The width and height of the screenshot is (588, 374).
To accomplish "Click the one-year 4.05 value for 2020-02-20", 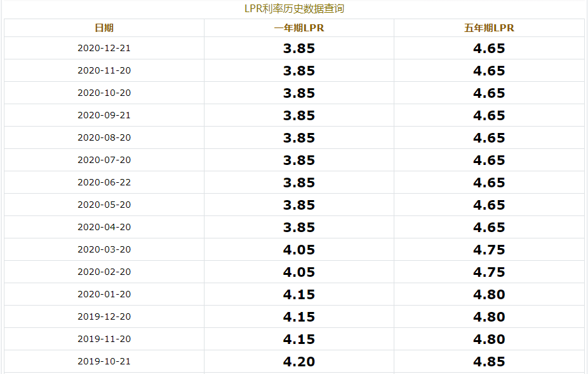I will [299, 272].
